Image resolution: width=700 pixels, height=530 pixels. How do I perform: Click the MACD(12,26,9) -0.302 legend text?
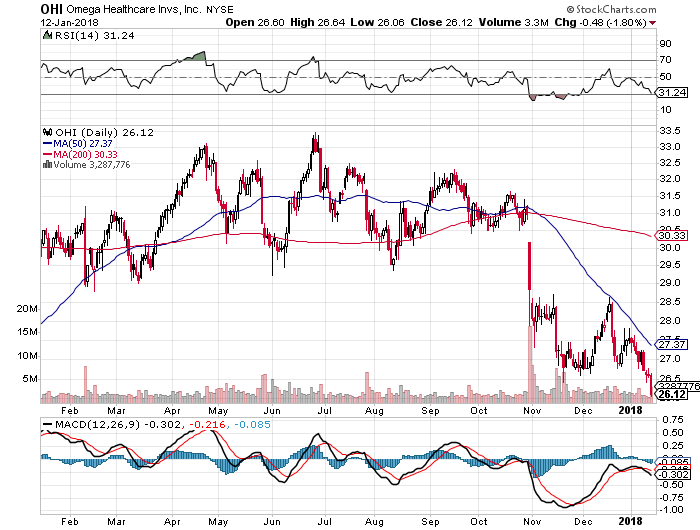(x=118, y=425)
